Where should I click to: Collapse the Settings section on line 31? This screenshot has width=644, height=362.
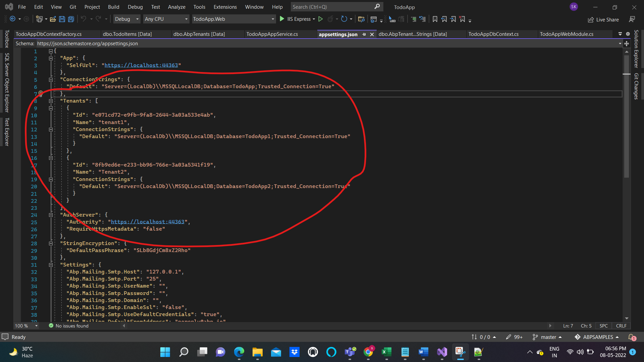[x=51, y=265]
